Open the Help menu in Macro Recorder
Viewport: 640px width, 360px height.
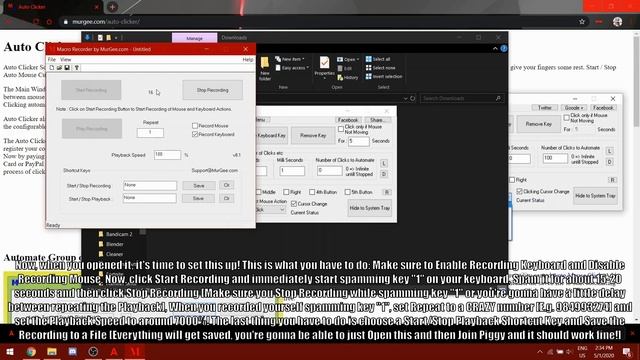[x=248, y=60]
